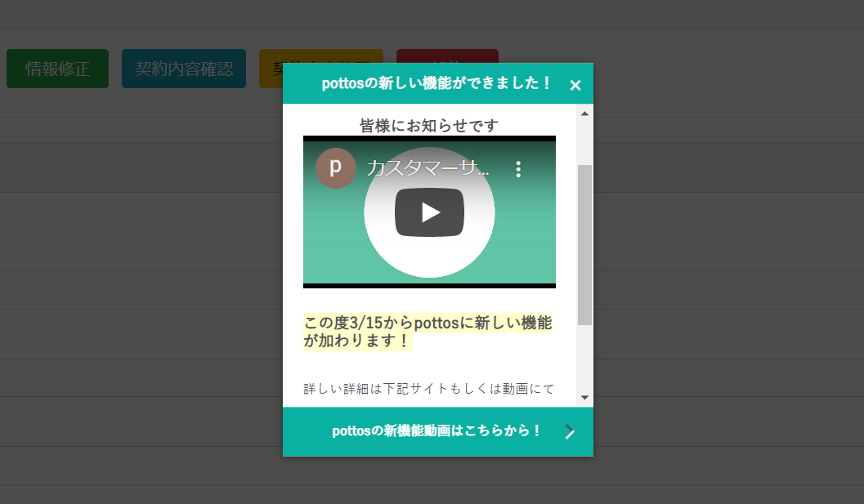This screenshot has height=504, width=864.
Task: Click the channel avatar "p" icon
Action: [x=336, y=168]
